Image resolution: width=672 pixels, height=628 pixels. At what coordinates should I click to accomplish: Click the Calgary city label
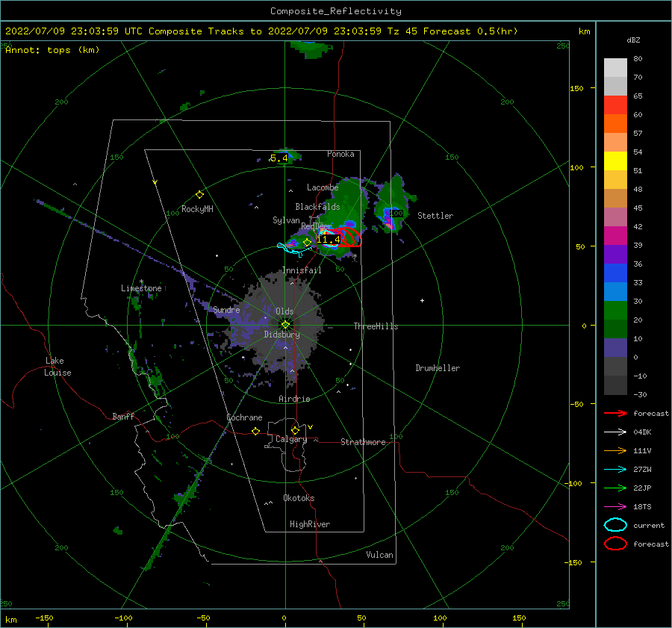tap(291, 439)
